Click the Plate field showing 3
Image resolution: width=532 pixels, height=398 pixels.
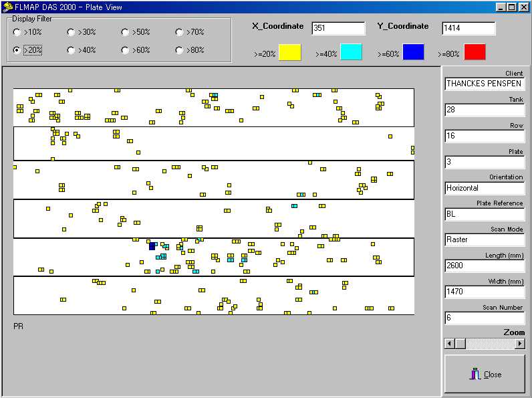pyautogui.click(x=485, y=162)
